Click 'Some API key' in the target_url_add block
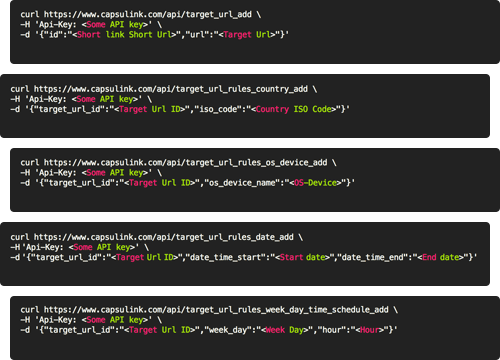 [115, 25]
